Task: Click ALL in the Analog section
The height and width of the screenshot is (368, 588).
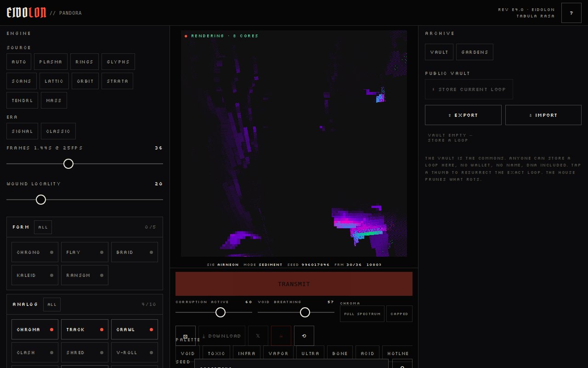Action: pyautogui.click(x=52, y=305)
